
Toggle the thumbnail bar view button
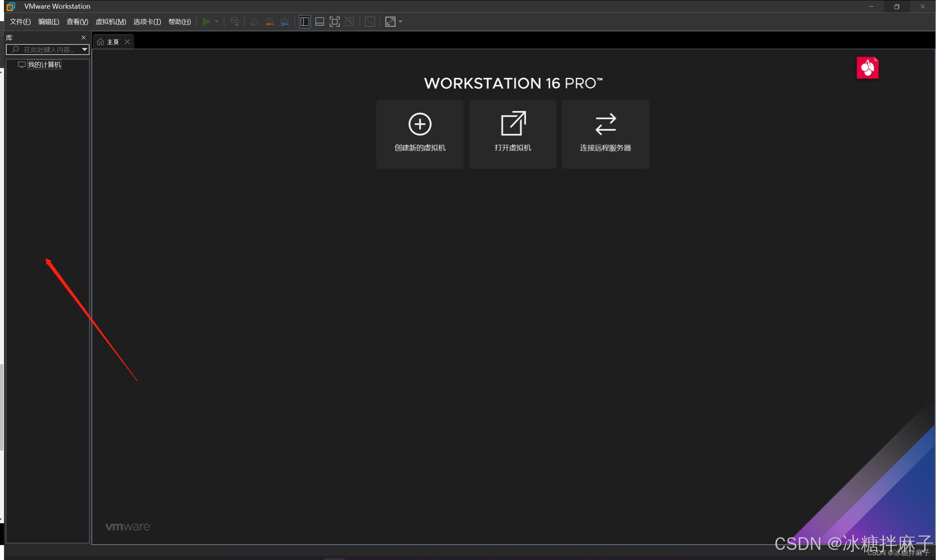tap(319, 22)
